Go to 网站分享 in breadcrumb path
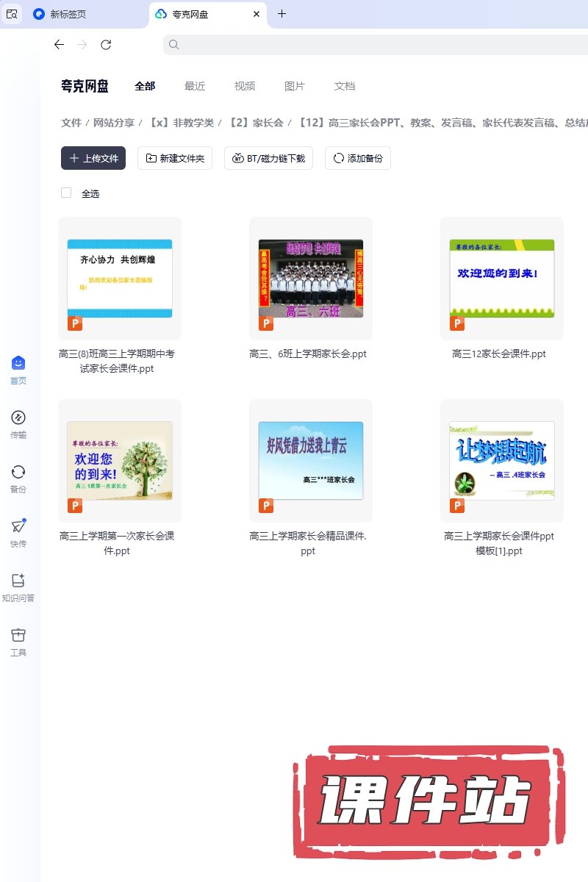 pos(113,123)
